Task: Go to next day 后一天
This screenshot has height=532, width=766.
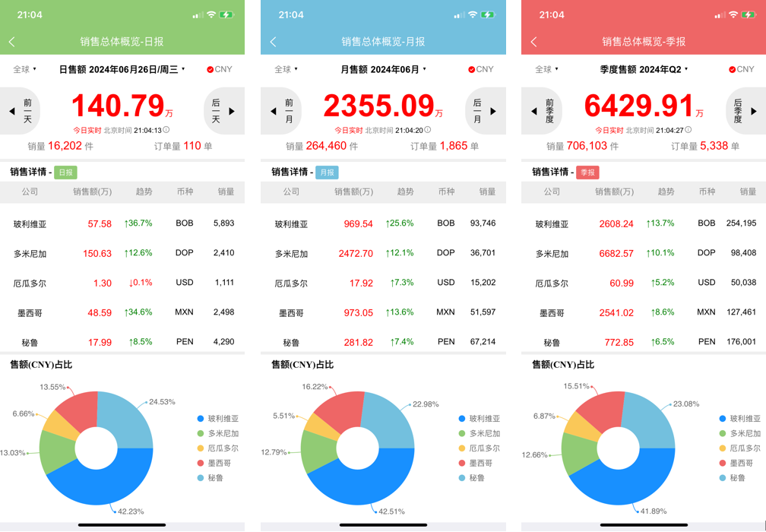Action: (x=224, y=111)
